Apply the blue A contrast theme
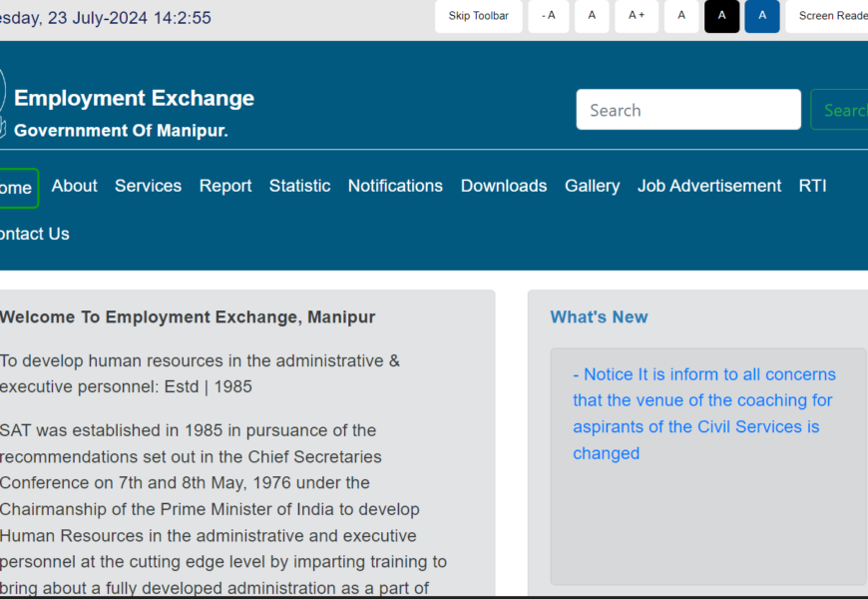The image size is (868, 599). (x=762, y=16)
